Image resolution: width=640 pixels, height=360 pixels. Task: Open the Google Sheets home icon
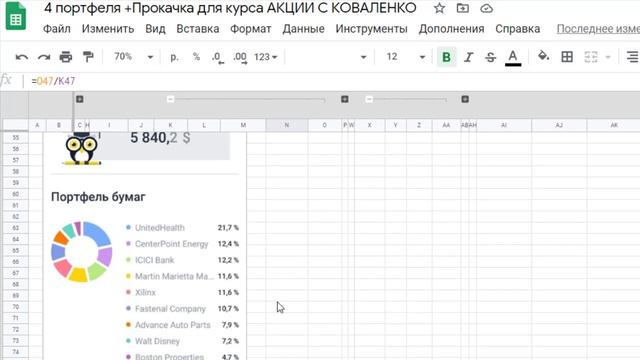16,16
